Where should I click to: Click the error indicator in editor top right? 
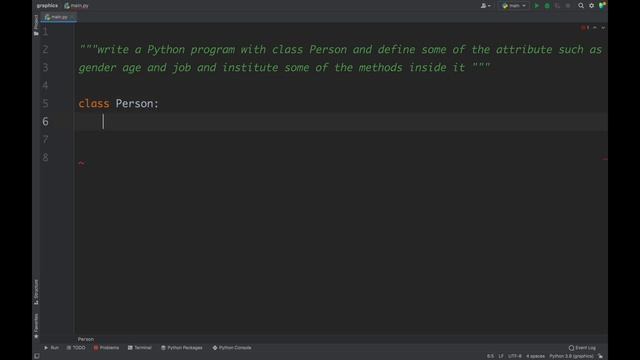tap(585, 27)
